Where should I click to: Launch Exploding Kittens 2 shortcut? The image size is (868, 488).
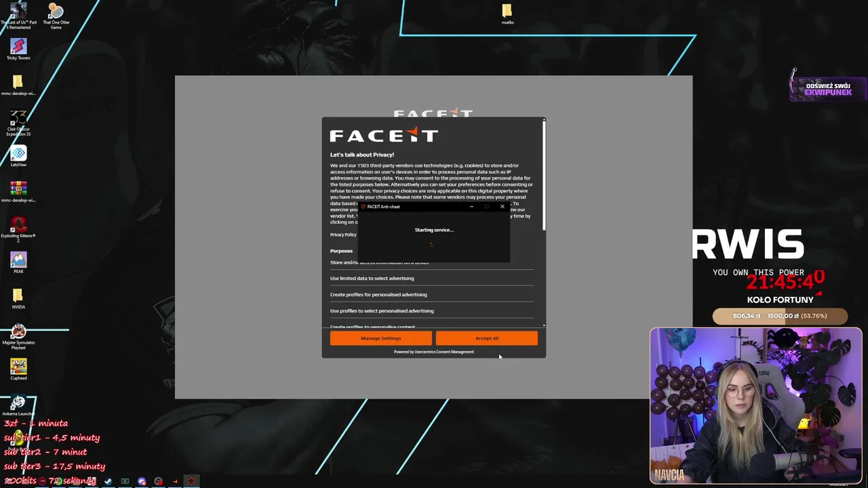pos(18,229)
